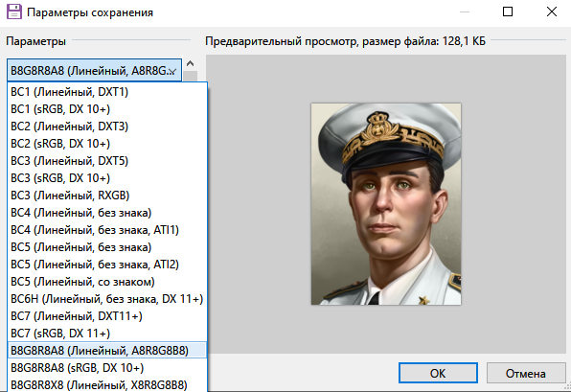This screenshot has height=392, width=571.
Task: Pick BC2 (sRGB, DX 10+) format
Action: click(107, 144)
